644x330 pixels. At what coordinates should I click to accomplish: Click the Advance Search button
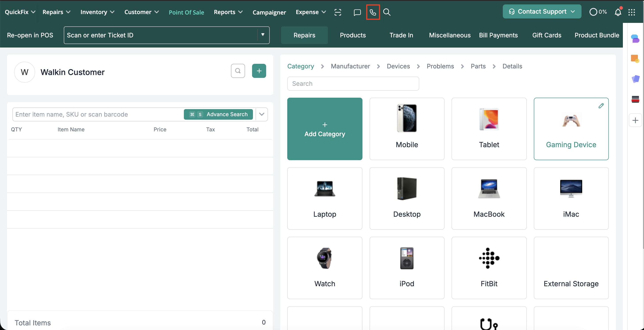pos(218,114)
